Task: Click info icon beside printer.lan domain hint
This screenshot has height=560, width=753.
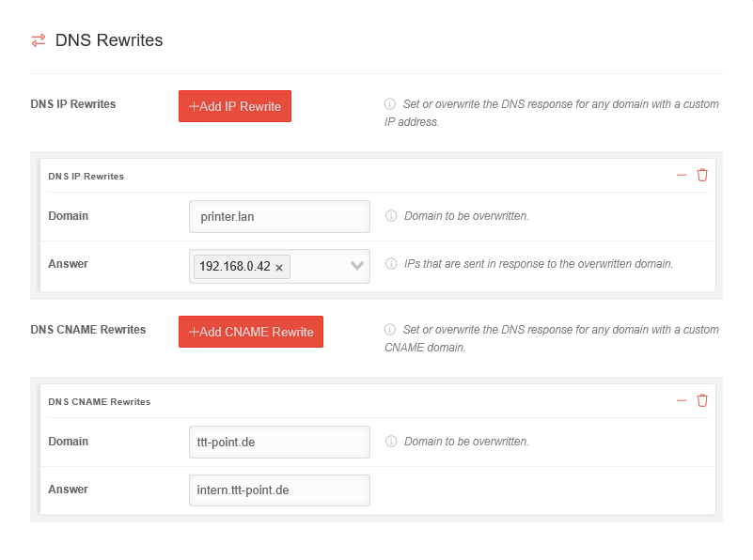Action: coord(391,216)
